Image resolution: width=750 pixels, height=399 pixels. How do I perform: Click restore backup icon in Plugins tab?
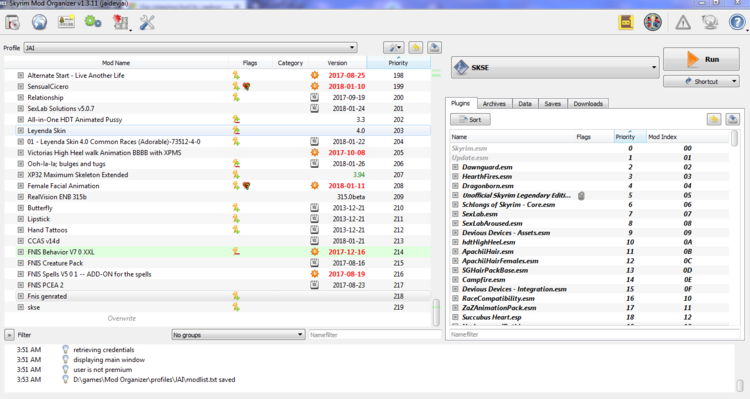(x=714, y=119)
